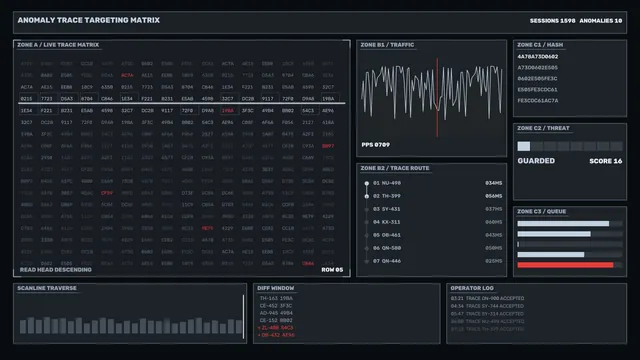Click the route node for hop 05 OB-461
This screenshot has height=360, width=640.
367,236
